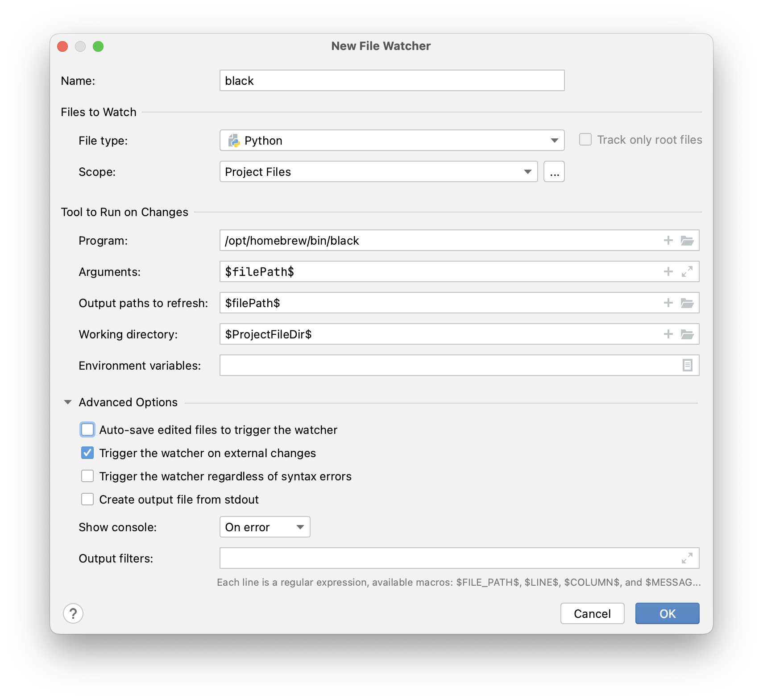Enable Trigger regardless of syntax errors

[x=87, y=476]
